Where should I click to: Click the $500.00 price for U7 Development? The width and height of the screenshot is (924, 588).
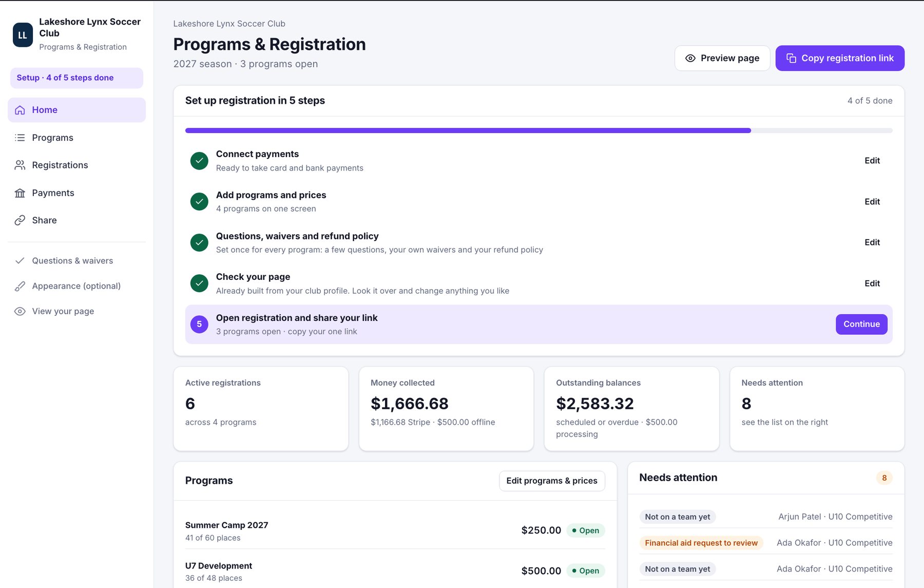(541, 571)
